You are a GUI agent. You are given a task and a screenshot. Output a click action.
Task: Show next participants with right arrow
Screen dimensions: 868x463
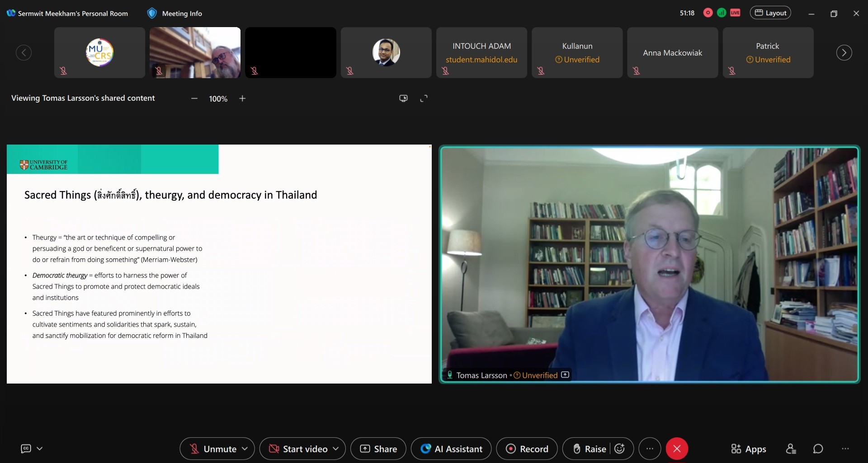844,52
